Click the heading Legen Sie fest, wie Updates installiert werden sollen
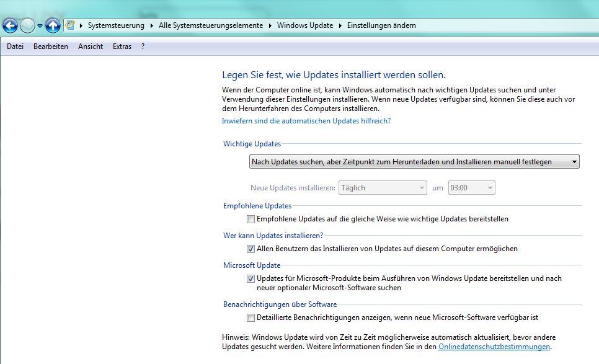Viewport: 599px width, 364px height. 334,75
